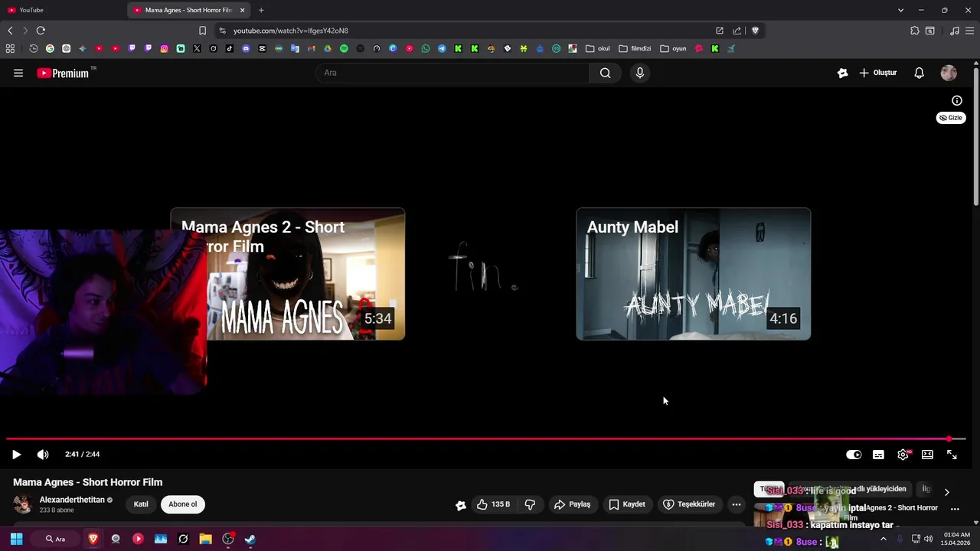This screenshot has width=980, height=551.
Task: Open the Oluştur create menu
Action: (x=877, y=73)
